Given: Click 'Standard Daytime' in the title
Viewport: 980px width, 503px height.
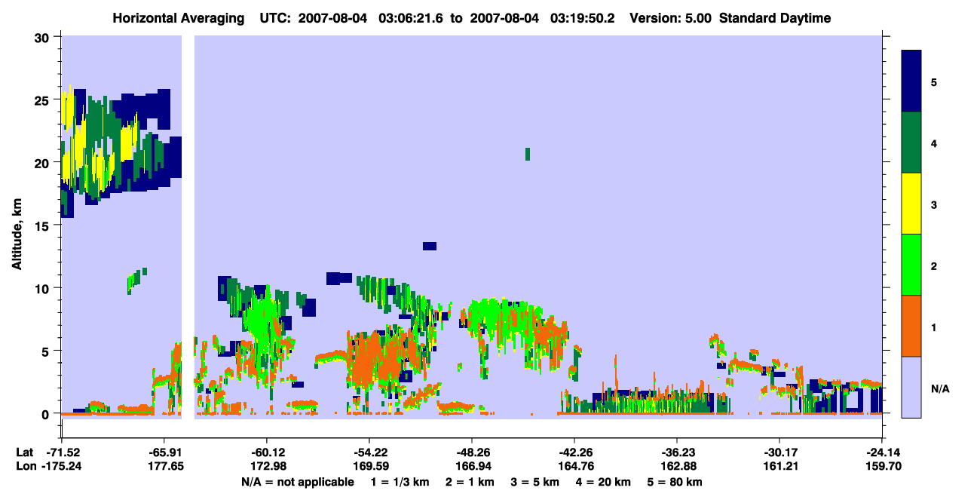Looking at the screenshot, I should (x=775, y=18).
